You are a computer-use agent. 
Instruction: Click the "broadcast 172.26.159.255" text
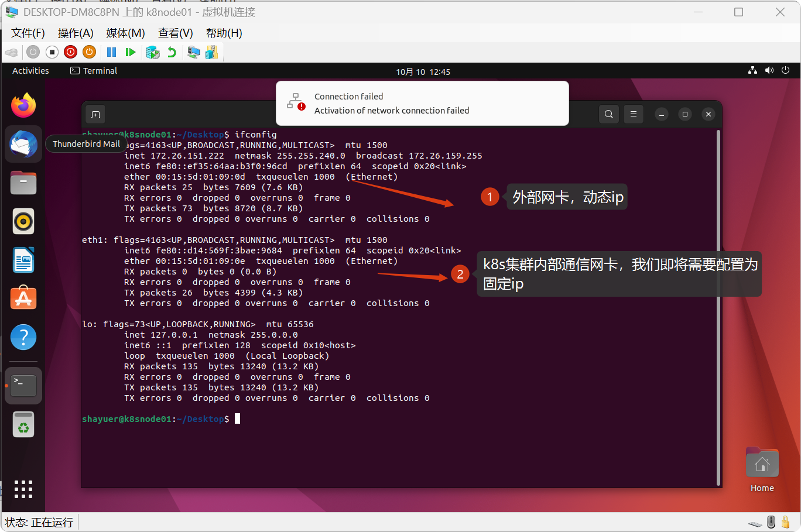419,156
